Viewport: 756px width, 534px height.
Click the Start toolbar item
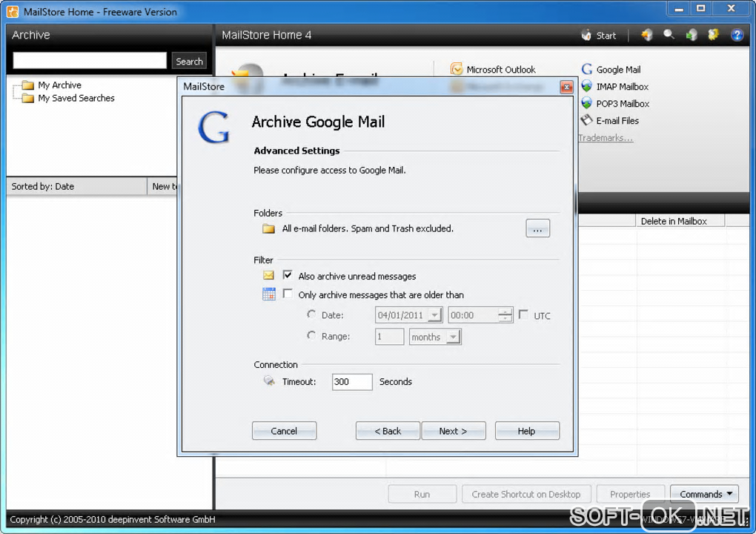(x=598, y=35)
